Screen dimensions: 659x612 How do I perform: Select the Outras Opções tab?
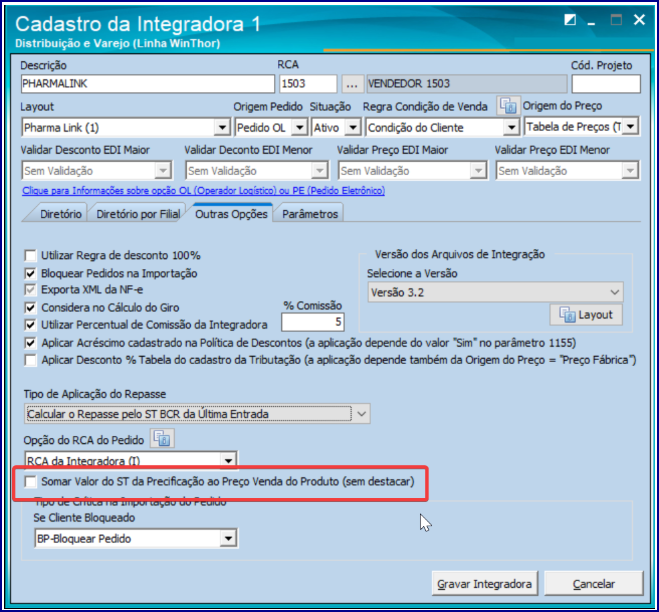coord(231,214)
